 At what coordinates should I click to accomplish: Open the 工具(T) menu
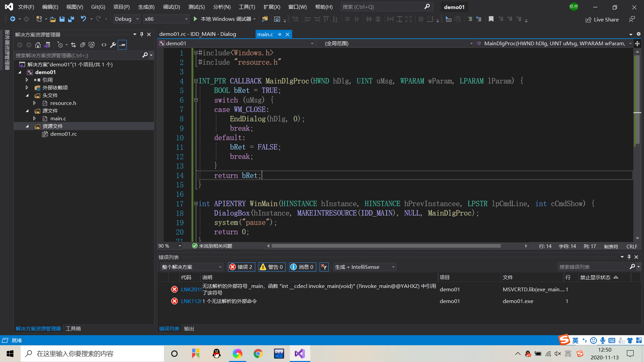(247, 7)
